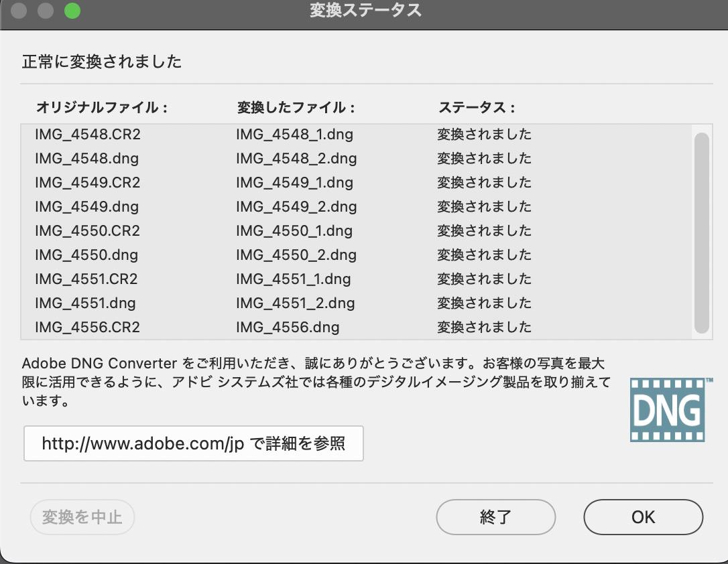Click the green zoom window button
This screenshot has width=728, height=564.
[72, 11]
